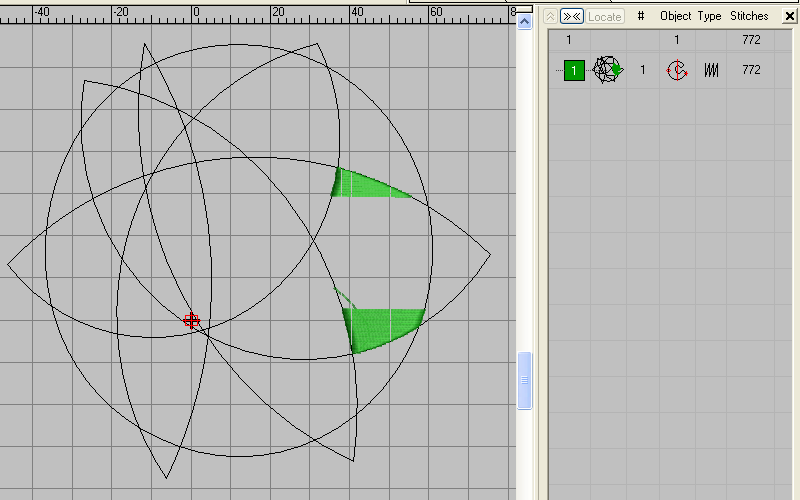
Task: Click the double up-chevron button beside Locate
Action: click(x=550, y=17)
